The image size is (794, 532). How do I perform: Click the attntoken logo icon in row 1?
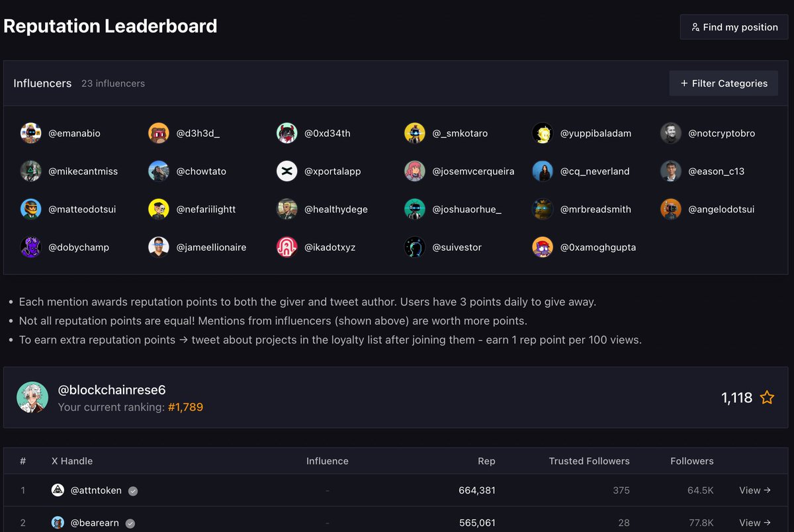58,490
